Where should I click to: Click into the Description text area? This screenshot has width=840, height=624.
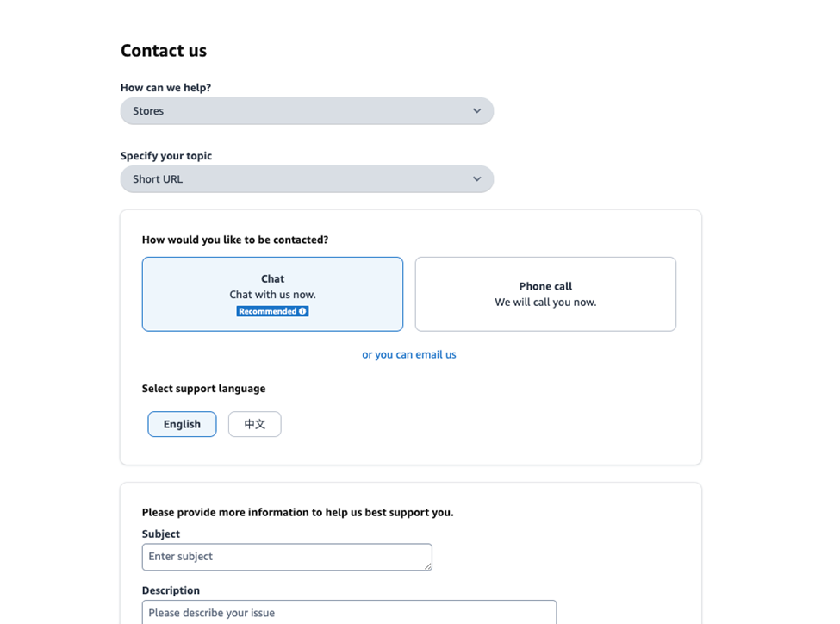[349, 613]
